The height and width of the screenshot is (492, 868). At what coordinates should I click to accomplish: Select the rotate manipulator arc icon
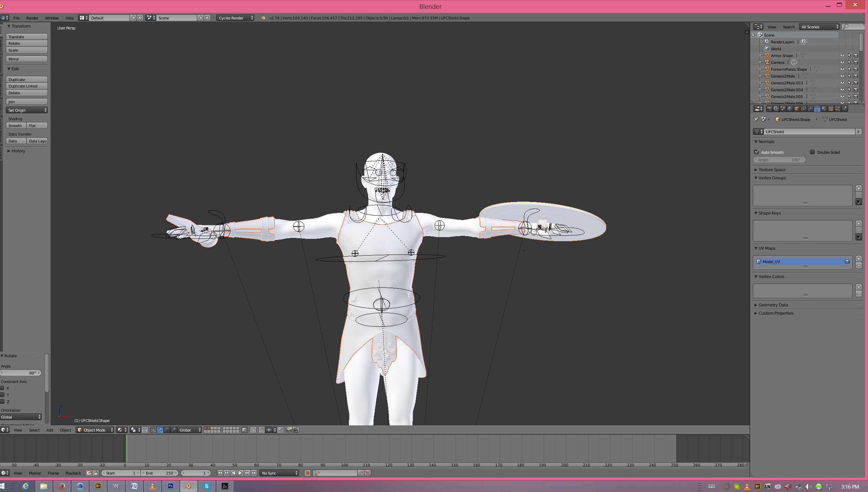(x=167, y=430)
